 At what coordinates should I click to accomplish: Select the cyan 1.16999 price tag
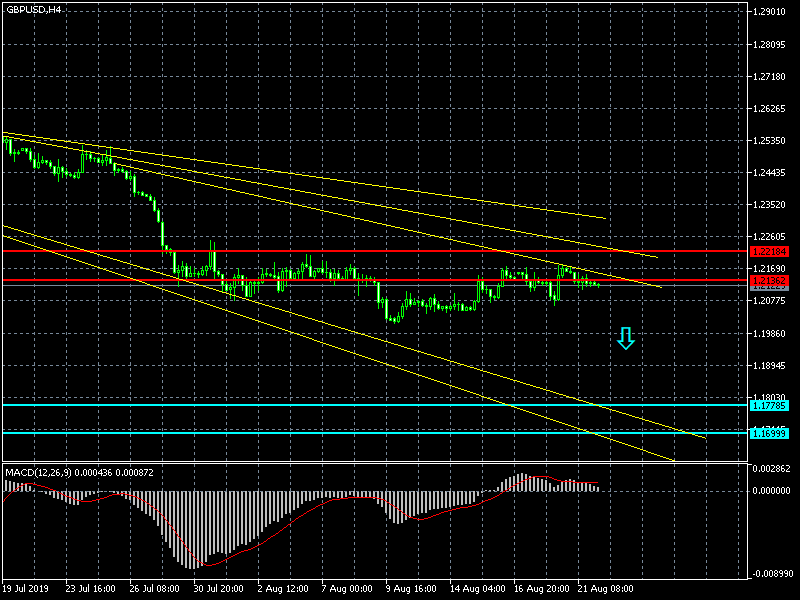coord(769,434)
